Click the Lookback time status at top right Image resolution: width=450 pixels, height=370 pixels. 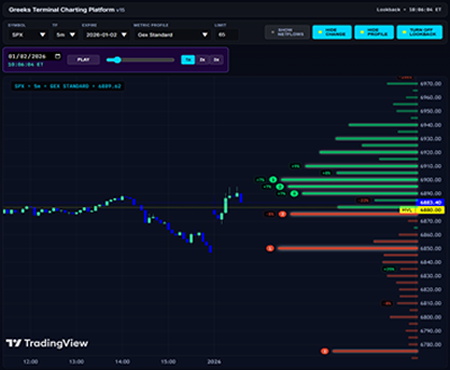tap(409, 10)
